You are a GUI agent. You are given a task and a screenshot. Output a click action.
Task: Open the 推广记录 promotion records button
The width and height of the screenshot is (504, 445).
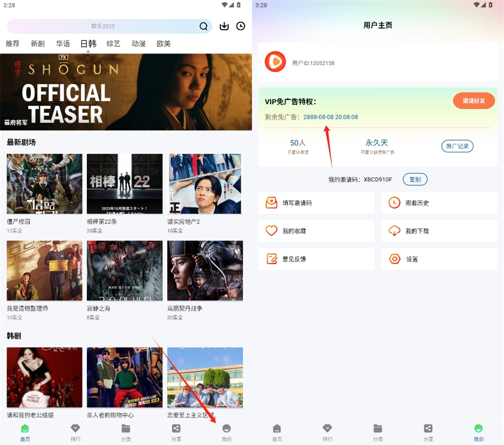pos(458,146)
